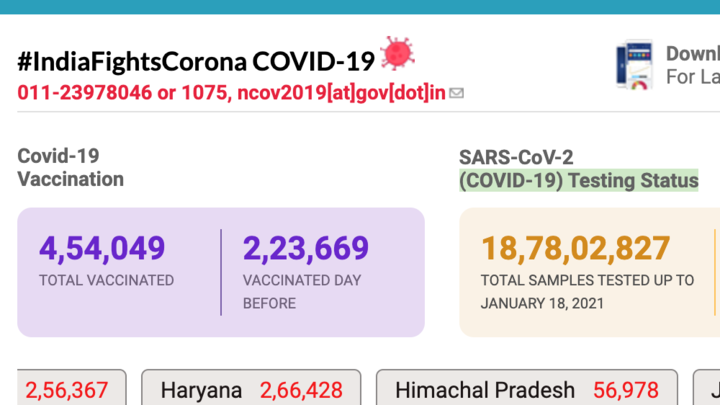Screen dimensions: 720x405
Task: Click SARS-CoV-2 Testing Status heading
Action: point(578,169)
